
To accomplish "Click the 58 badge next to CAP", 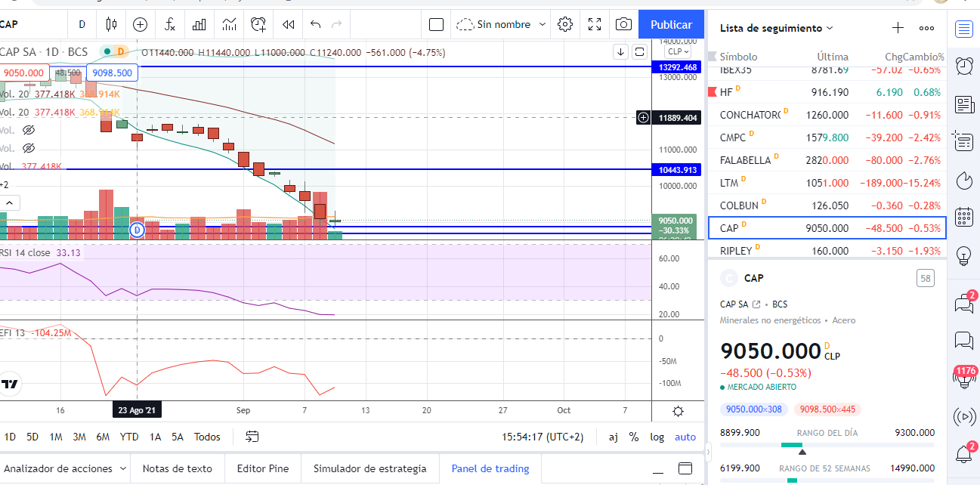I will [x=926, y=279].
